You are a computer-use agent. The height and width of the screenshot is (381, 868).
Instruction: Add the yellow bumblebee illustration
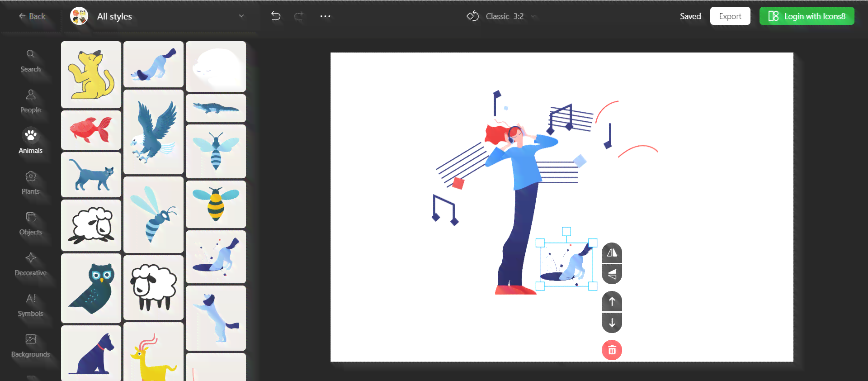point(216,204)
